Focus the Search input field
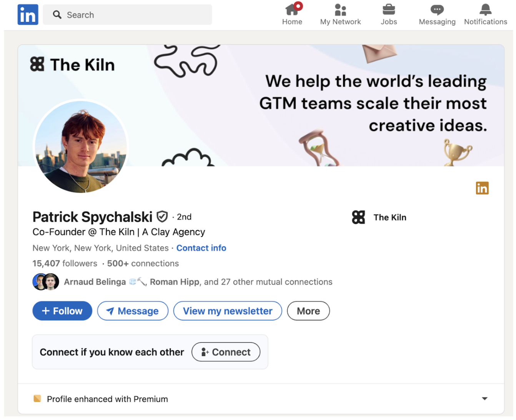Image resolution: width=516 pixels, height=420 pixels. [127, 15]
